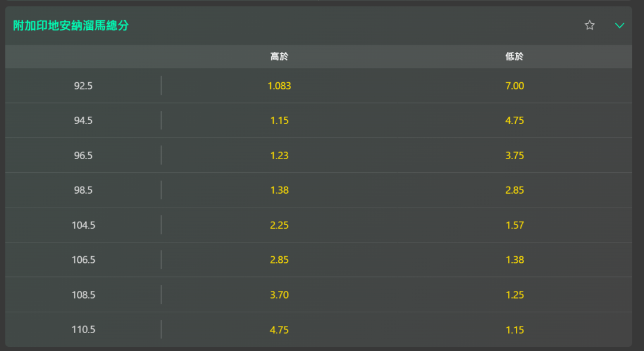The width and height of the screenshot is (644, 351).
Task: Bet over 110.5 at 4.75
Action: pos(279,330)
